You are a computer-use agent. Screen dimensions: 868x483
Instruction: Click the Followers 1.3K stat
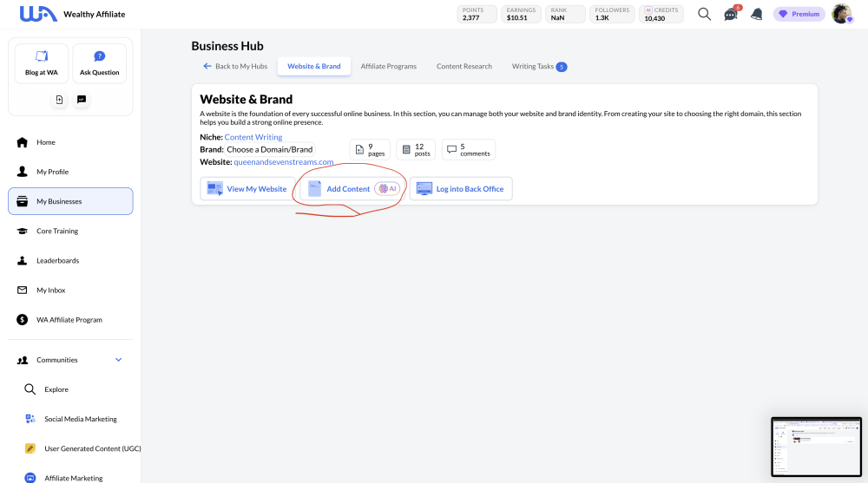click(612, 14)
